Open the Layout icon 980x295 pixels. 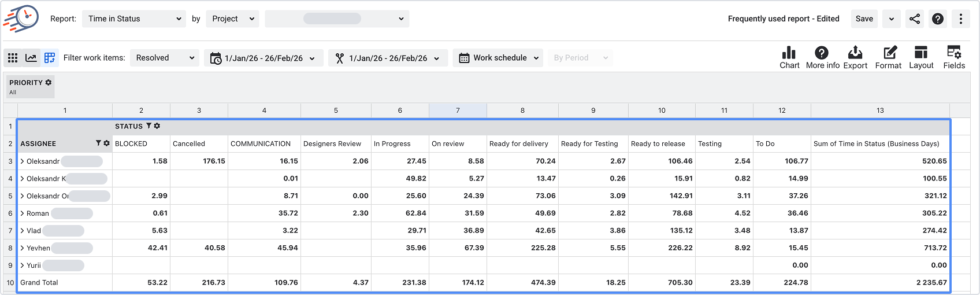tap(921, 53)
